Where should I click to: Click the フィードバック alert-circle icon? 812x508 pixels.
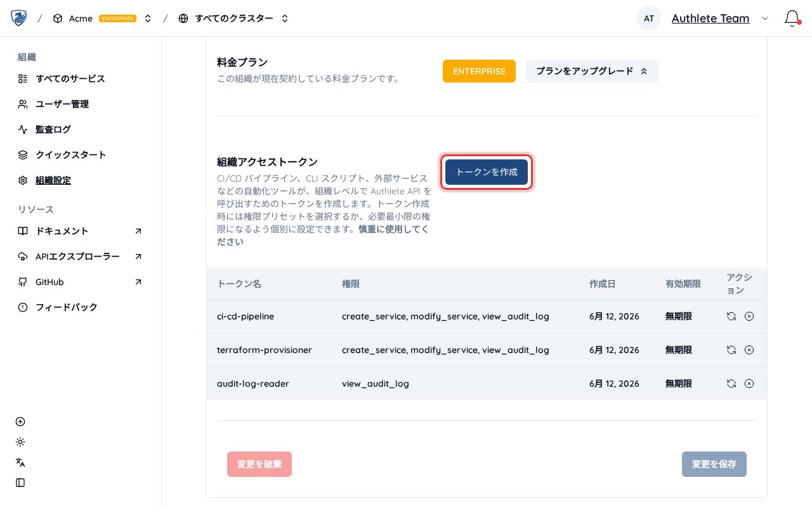point(23,307)
